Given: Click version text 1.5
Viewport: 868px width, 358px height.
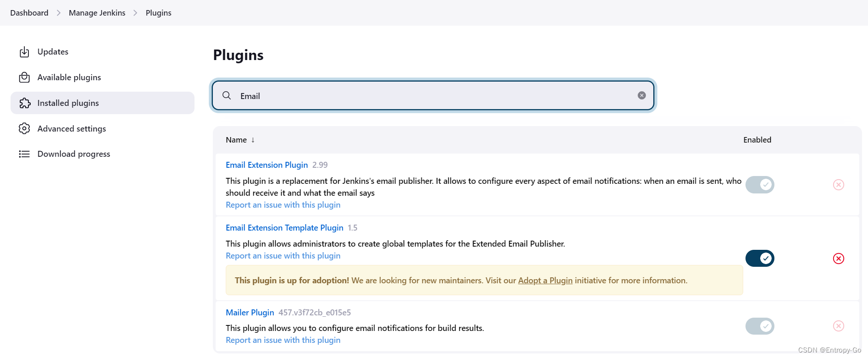Looking at the screenshot, I should [x=352, y=228].
